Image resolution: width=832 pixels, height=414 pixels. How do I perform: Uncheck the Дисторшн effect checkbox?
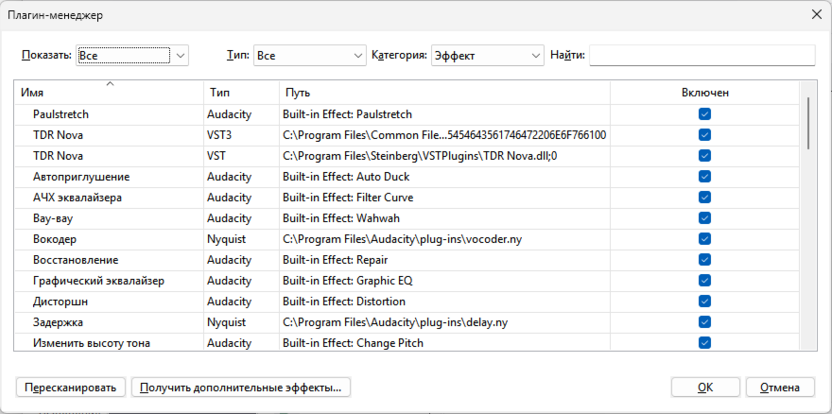click(705, 301)
